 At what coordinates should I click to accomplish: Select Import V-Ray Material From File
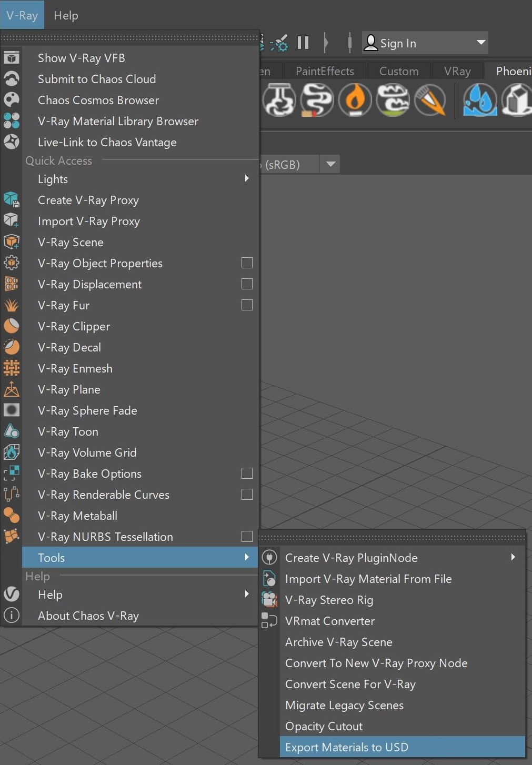click(x=403, y=578)
